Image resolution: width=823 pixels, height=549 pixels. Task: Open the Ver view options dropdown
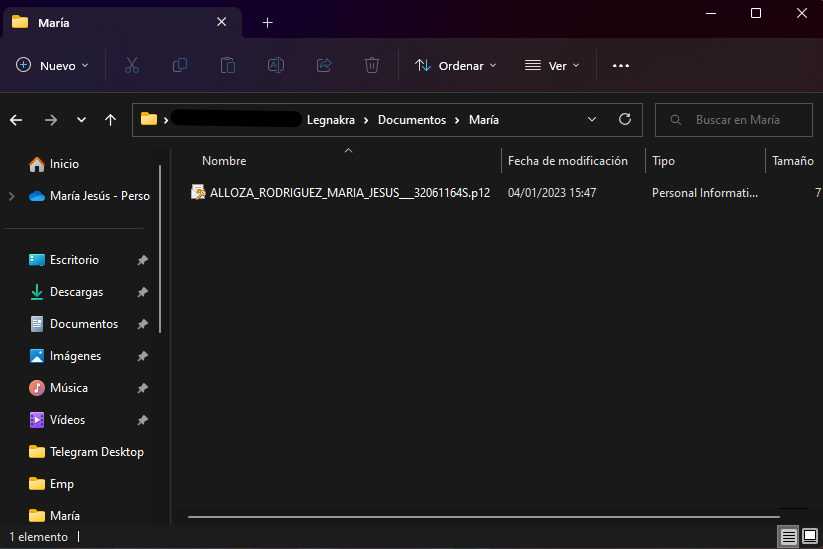click(552, 65)
